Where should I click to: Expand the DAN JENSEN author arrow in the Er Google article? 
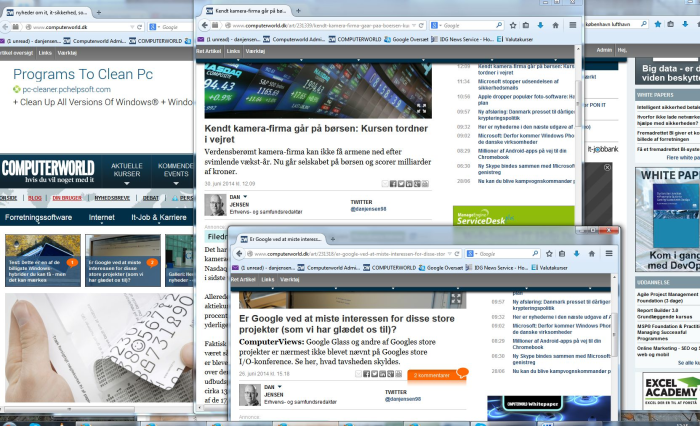click(280, 387)
